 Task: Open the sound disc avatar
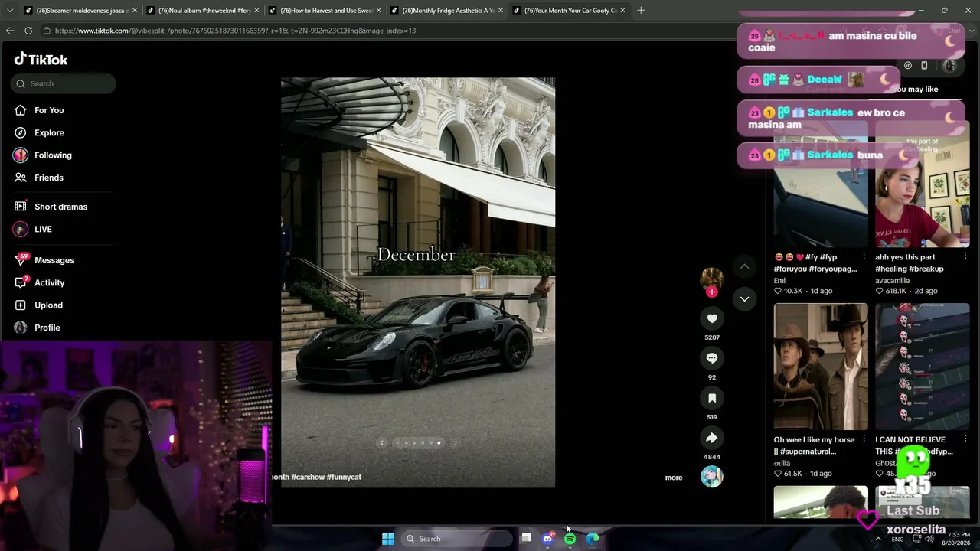712,476
